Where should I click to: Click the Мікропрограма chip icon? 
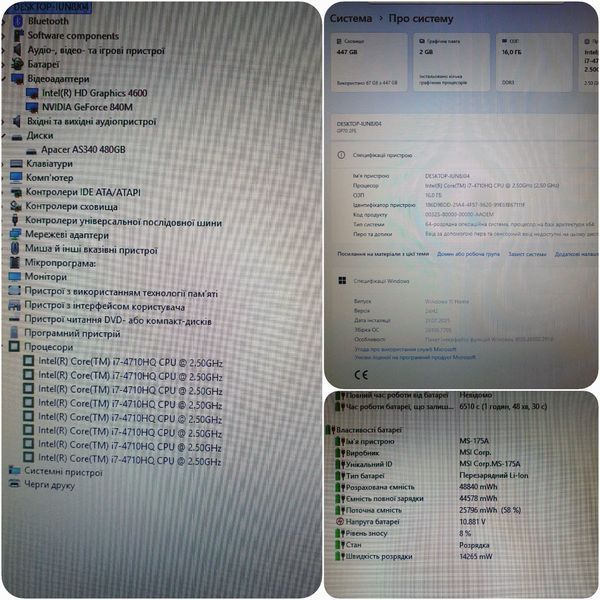point(15,262)
